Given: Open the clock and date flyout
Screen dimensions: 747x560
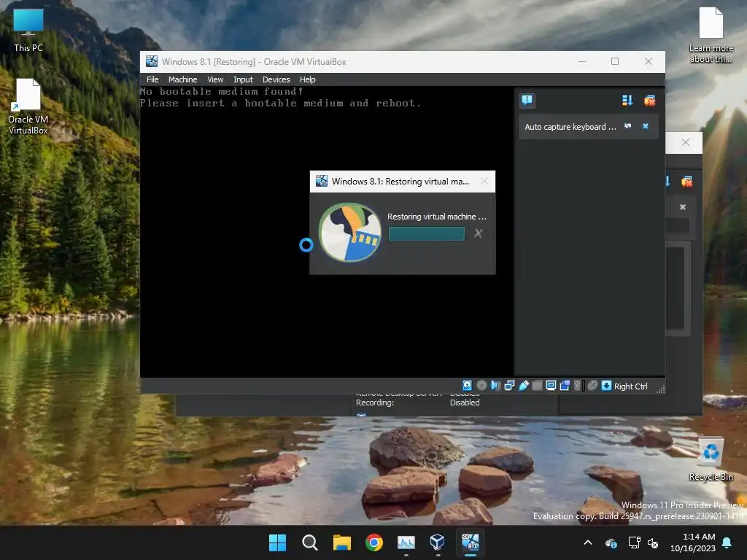Looking at the screenshot, I should click(693, 542).
